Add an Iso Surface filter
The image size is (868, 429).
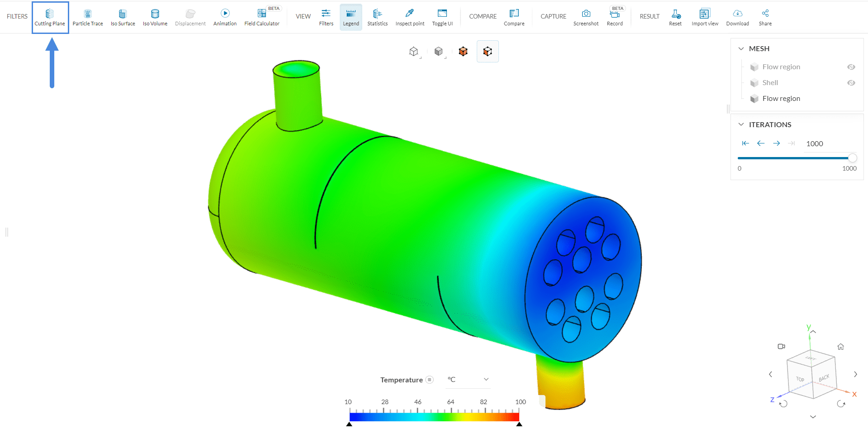pos(123,17)
